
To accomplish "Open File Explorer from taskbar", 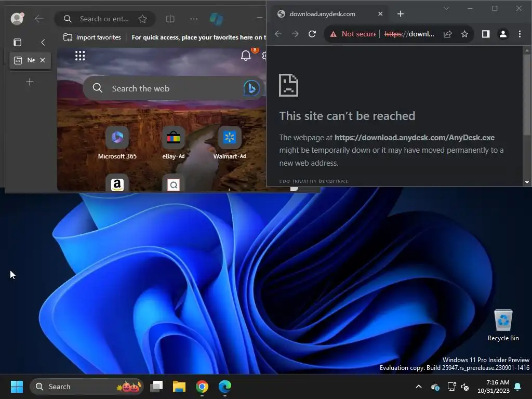I will 179,387.
